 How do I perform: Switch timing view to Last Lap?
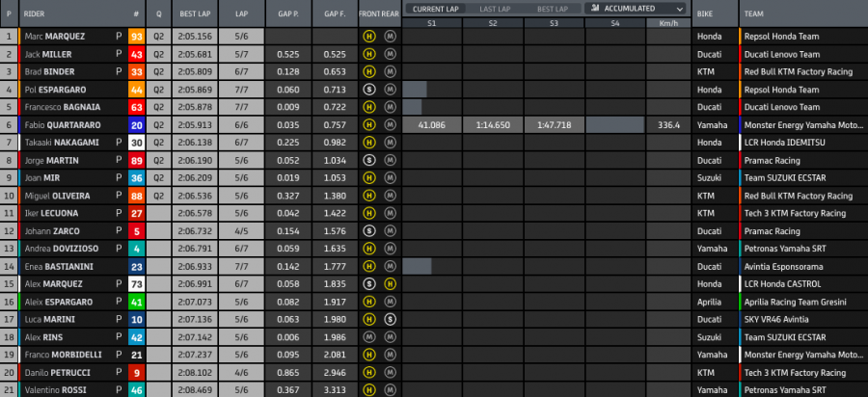[x=495, y=9]
